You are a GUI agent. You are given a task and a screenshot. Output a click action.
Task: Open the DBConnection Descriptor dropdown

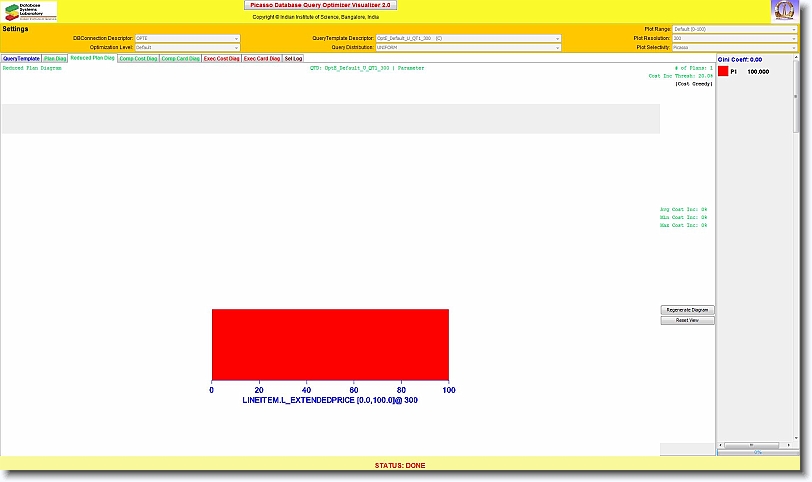point(187,38)
